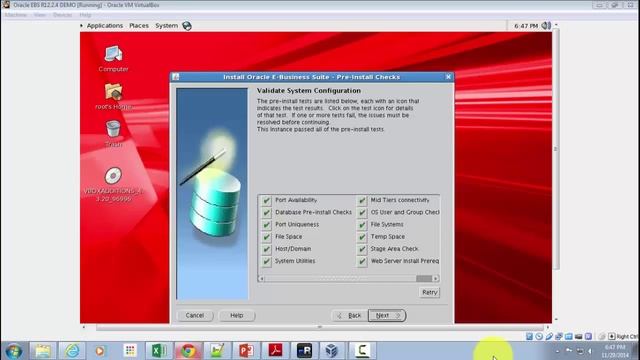The height and width of the screenshot is (360, 640).
Task: Click the GNOME panel browser launcher icon
Action: [187, 26]
